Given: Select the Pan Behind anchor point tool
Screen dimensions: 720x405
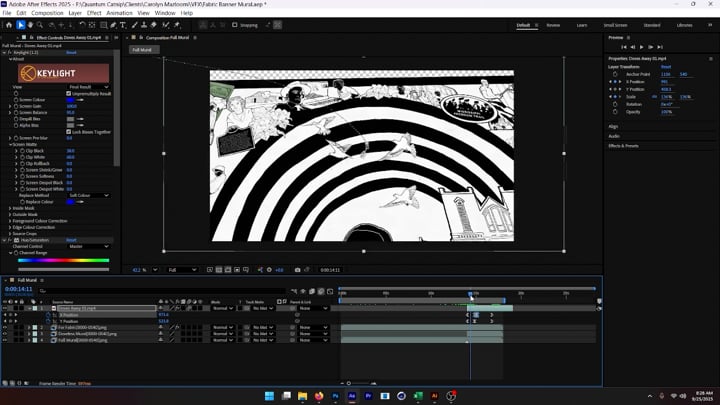Looking at the screenshot, I should (92, 25).
